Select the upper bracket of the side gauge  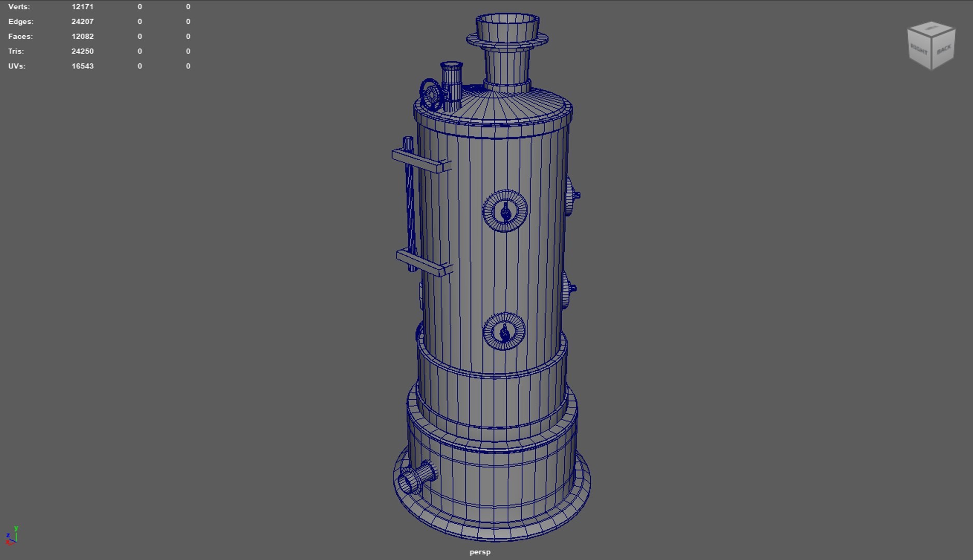tap(421, 161)
